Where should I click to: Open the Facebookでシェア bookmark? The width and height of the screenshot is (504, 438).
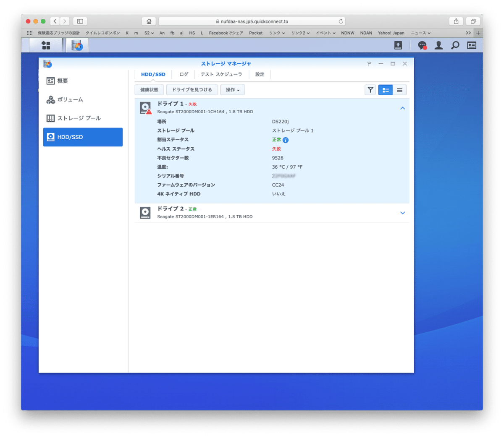226,33
